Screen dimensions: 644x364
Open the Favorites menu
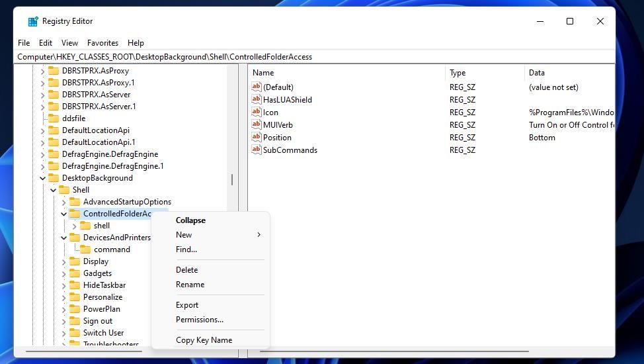[102, 43]
